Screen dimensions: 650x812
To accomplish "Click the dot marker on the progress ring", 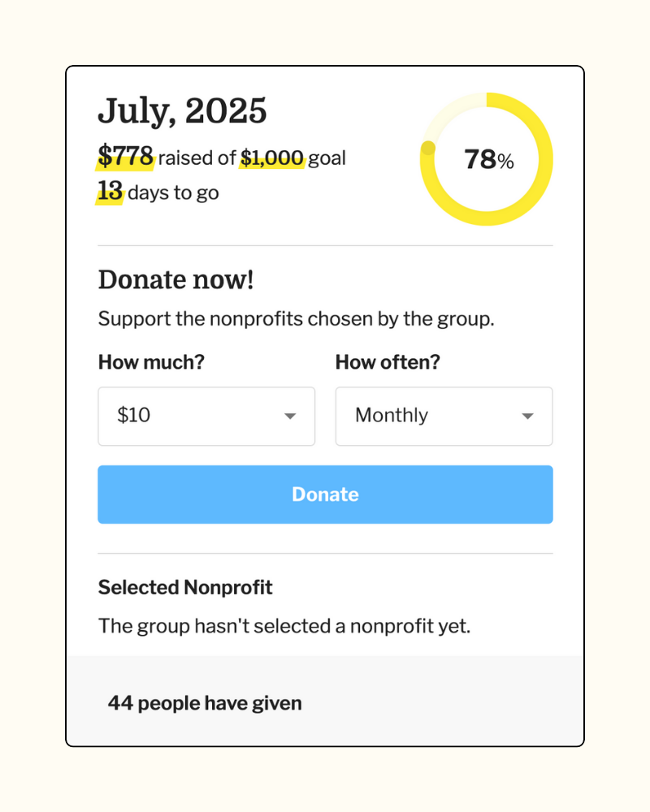I will click(428, 148).
